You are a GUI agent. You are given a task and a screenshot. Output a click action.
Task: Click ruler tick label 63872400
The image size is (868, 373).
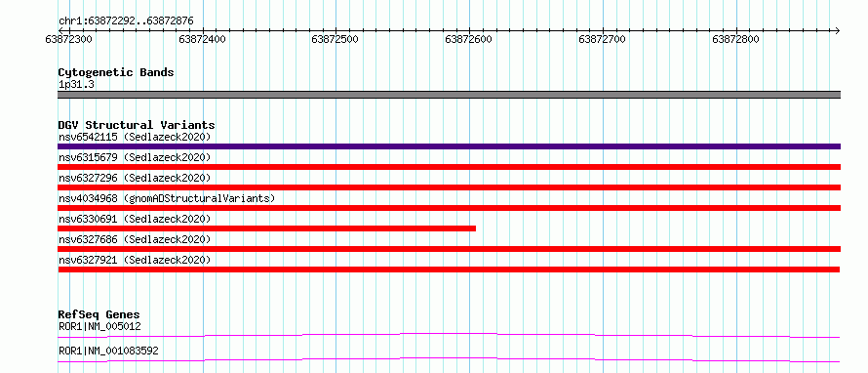pos(203,40)
